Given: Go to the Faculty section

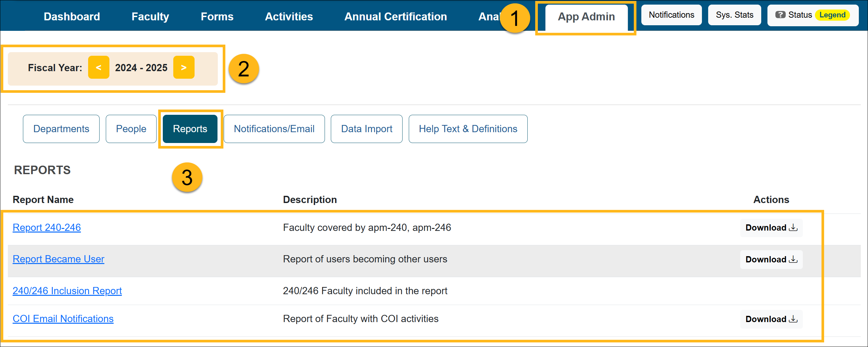Looking at the screenshot, I should click(x=150, y=16).
